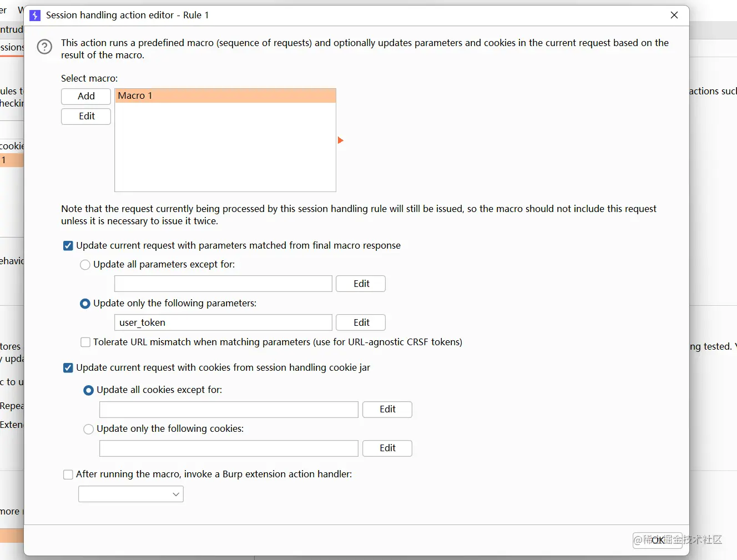This screenshot has width=737, height=560.
Task: Click the Add macro button
Action: click(x=86, y=96)
